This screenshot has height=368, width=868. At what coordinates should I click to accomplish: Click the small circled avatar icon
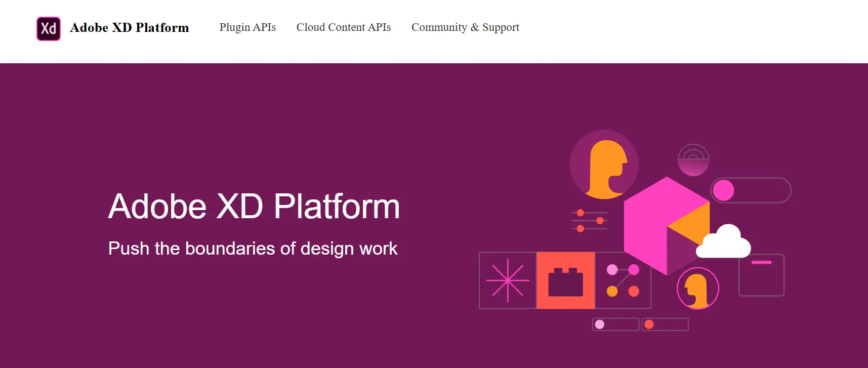698,289
